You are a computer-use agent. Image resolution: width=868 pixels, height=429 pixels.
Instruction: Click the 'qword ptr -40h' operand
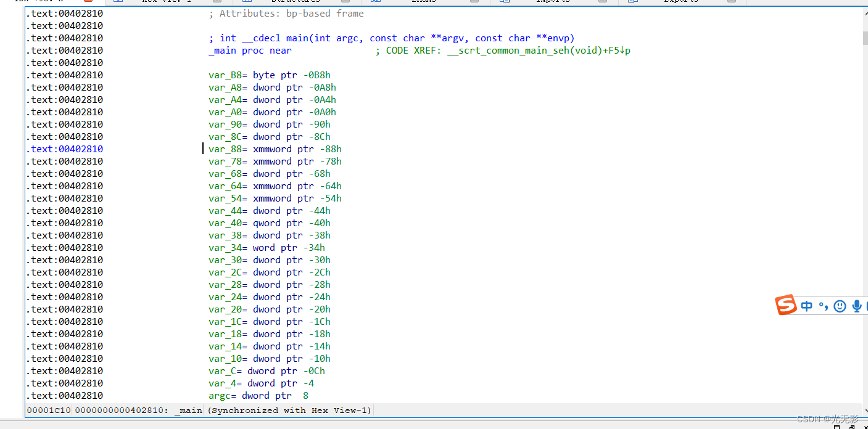tap(292, 223)
